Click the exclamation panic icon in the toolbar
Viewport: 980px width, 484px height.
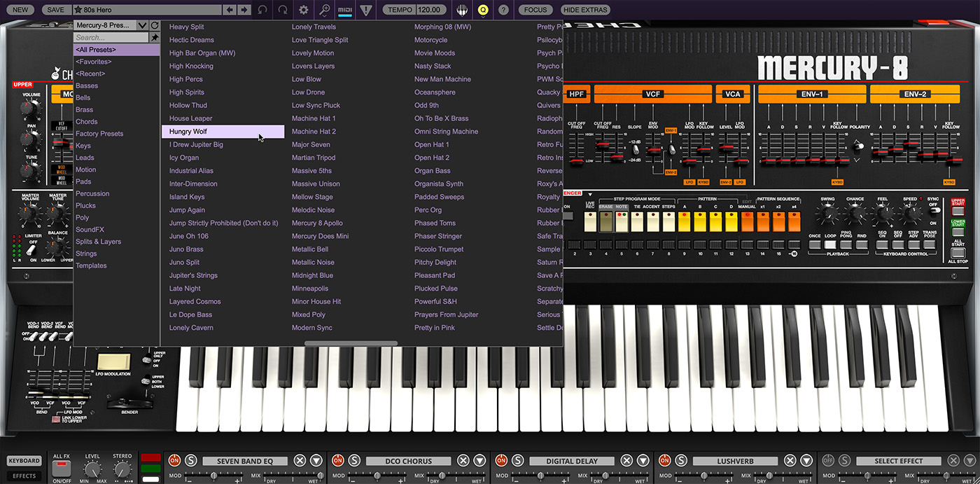tap(365, 10)
